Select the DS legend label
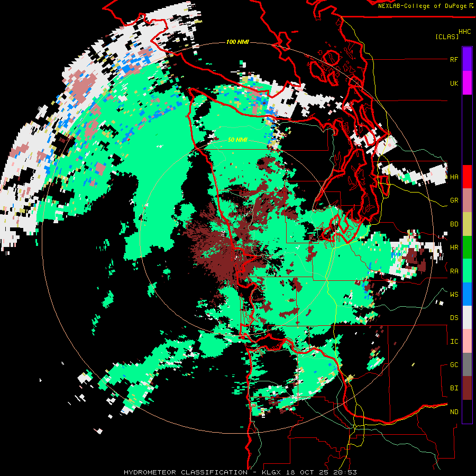The height and width of the screenshot is (476, 476). point(454,318)
